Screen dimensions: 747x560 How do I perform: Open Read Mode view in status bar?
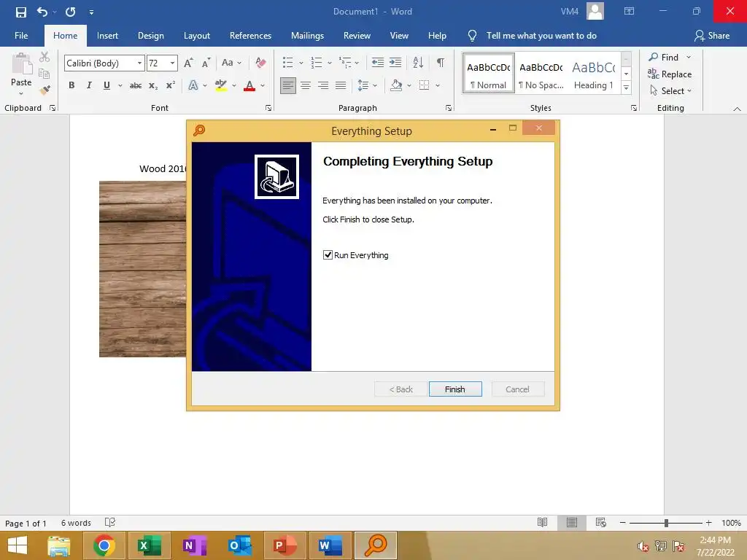[542, 522]
